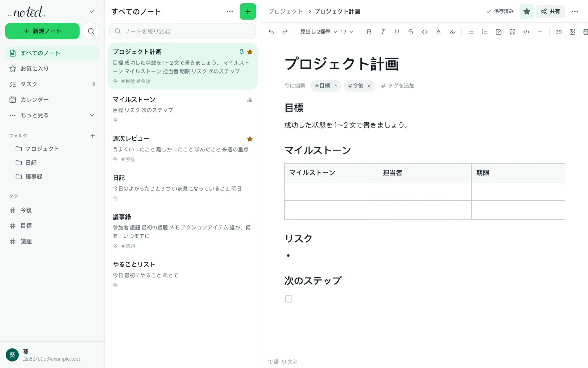Undo the last edit
This screenshot has height=368, width=588.
pos(271,32)
